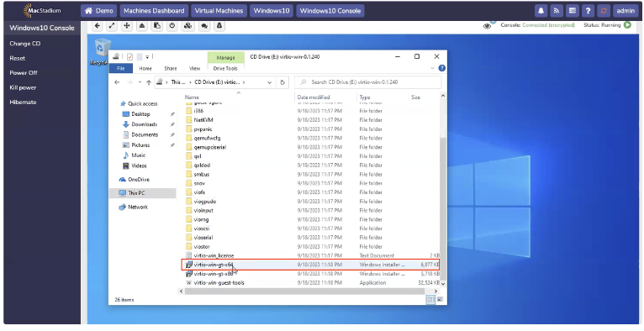Image resolution: width=644 pixels, height=331 pixels.
Task: Click the Explorer horizontal scrollbar
Action: click(304, 292)
